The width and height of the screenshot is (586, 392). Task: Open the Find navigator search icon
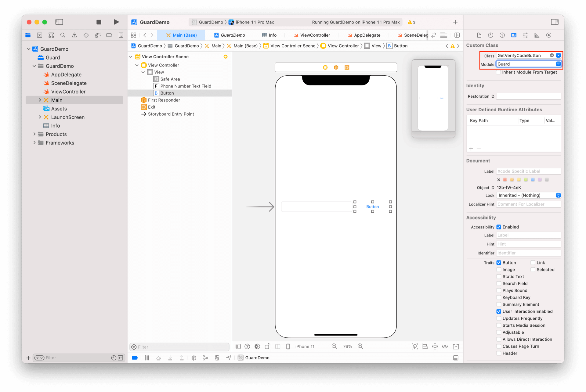click(63, 35)
